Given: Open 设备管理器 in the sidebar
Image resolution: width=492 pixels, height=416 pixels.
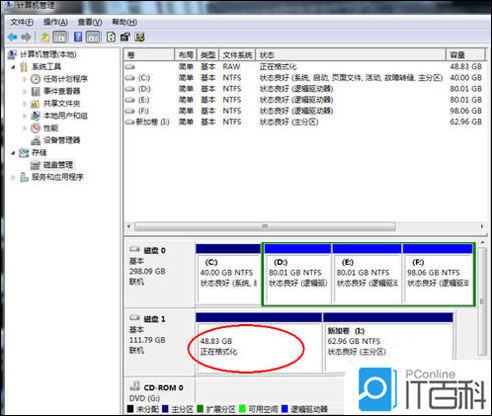Looking at the screenshot, I should coord(62,140).
